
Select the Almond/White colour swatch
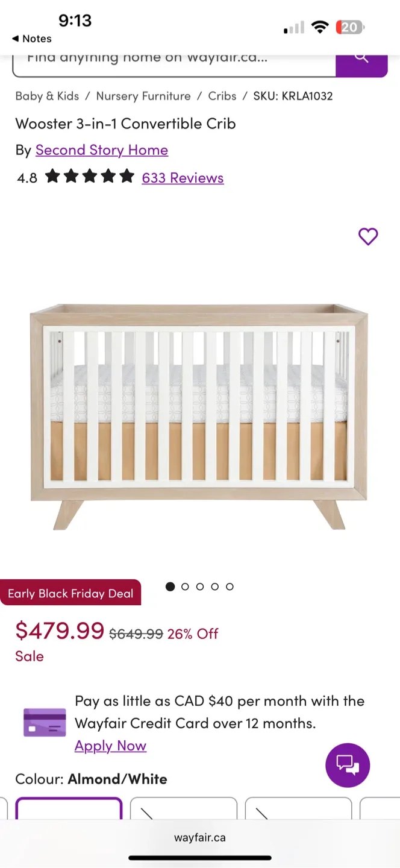tap(69, 808)
